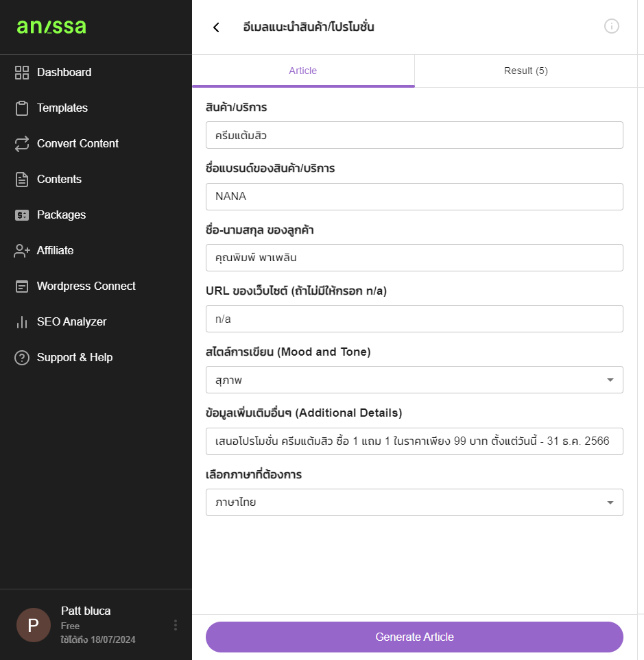Image resolution: width=644 pixels, height=660 pixels.
Task: Click the anissa logo
Action: tap(51, 27)
